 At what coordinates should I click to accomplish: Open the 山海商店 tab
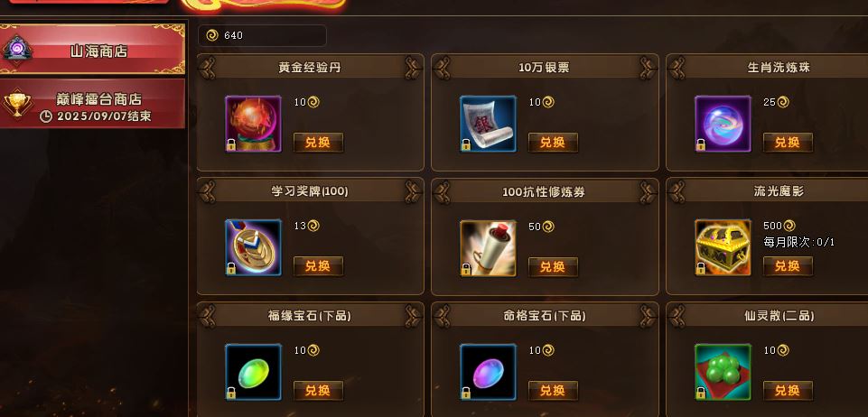92,50
